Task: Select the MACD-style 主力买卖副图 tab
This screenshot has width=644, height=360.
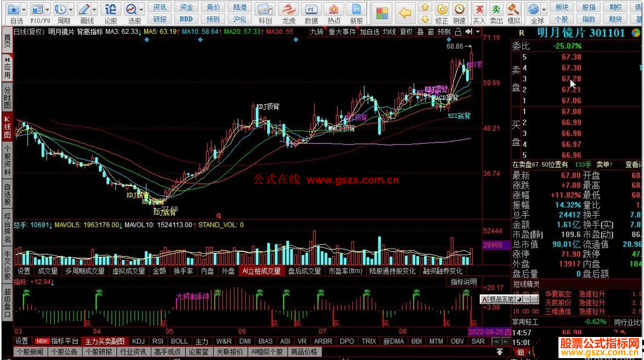Action: pyautogui.click(x=105, y=341)
